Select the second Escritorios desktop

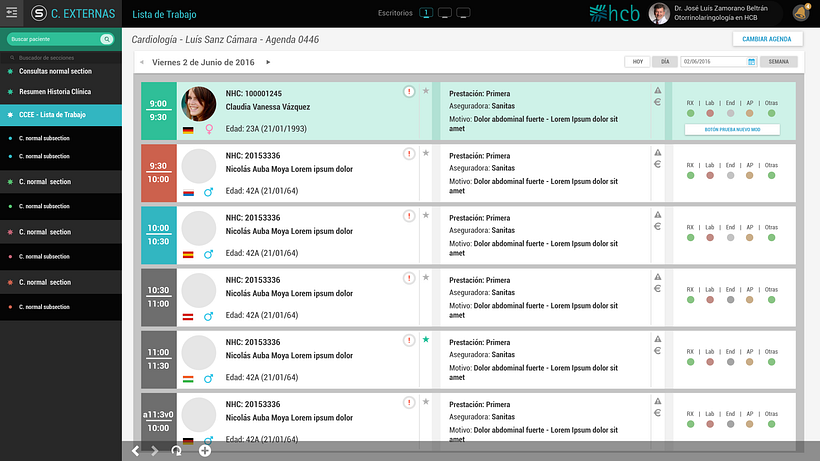[445, 13]
